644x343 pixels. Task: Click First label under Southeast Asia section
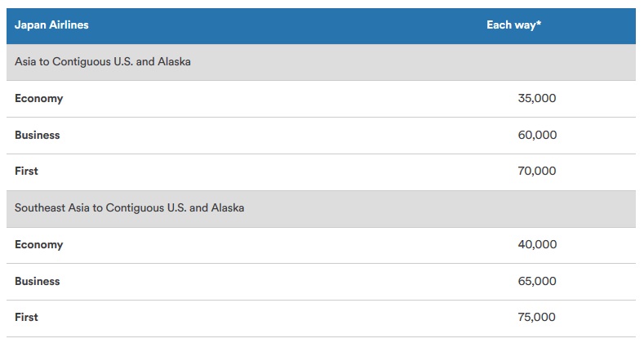point(26,318)
